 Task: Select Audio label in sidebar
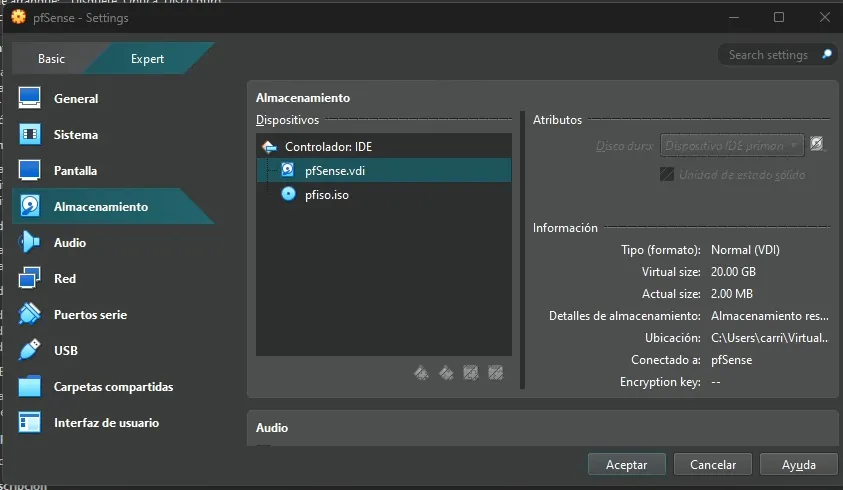70,243
